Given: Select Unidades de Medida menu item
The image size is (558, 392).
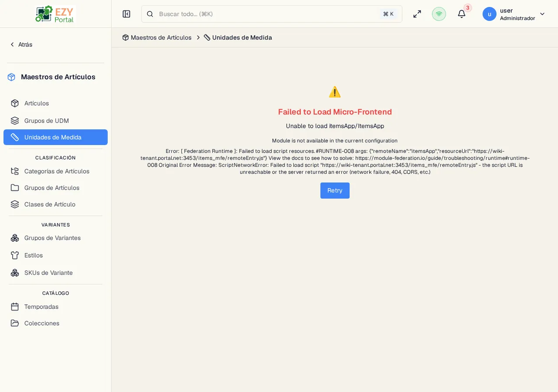Looking at the screenshot, I should pos(55,137).
